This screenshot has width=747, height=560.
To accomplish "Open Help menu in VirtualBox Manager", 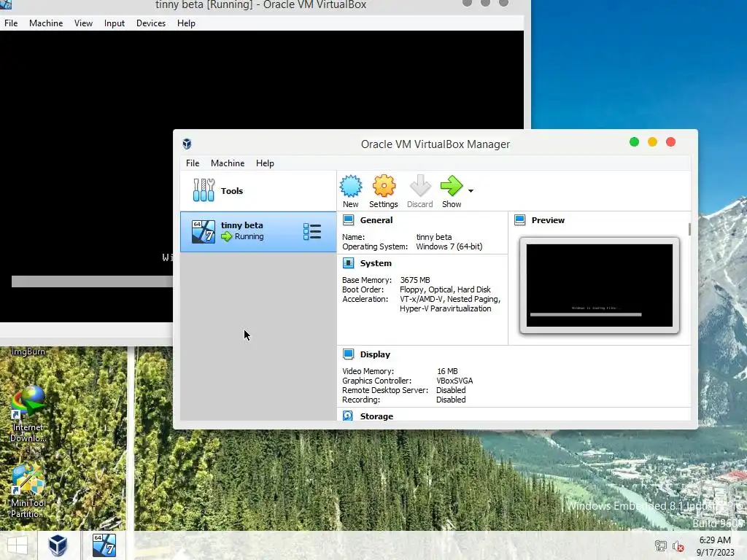I will [265, 163].
